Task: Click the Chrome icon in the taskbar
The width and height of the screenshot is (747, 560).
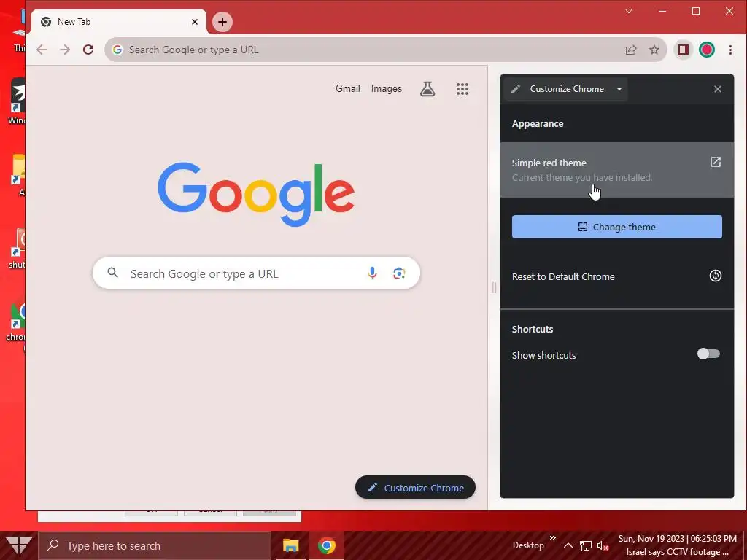Action: click(326, 545)
